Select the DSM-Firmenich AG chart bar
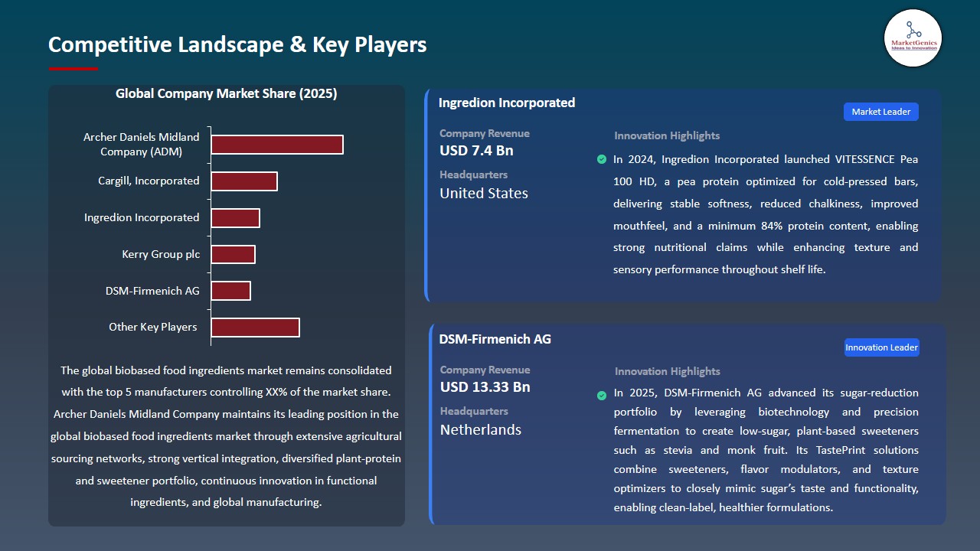The width and height of the screenshot is (980, 551). click(230, 291)
